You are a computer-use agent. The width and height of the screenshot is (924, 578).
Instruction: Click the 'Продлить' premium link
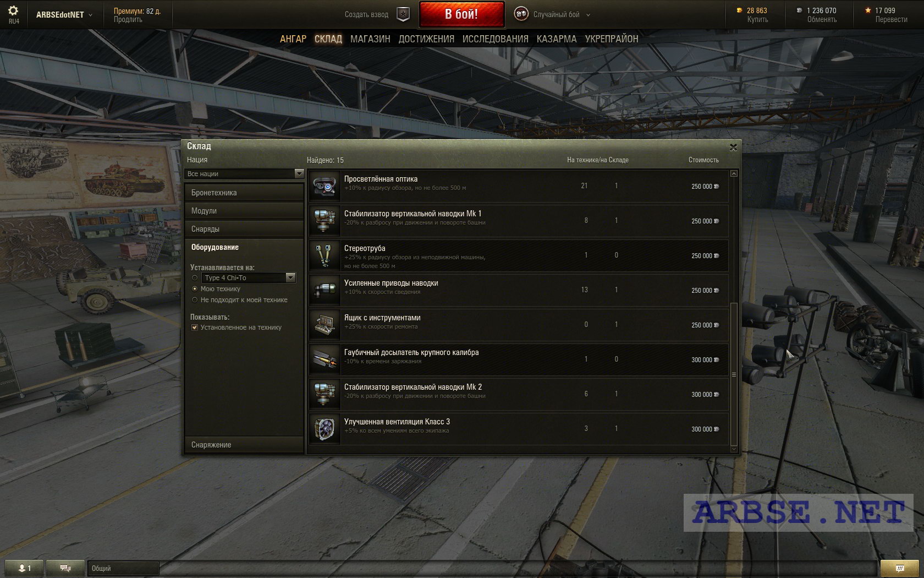click(128, 19)
